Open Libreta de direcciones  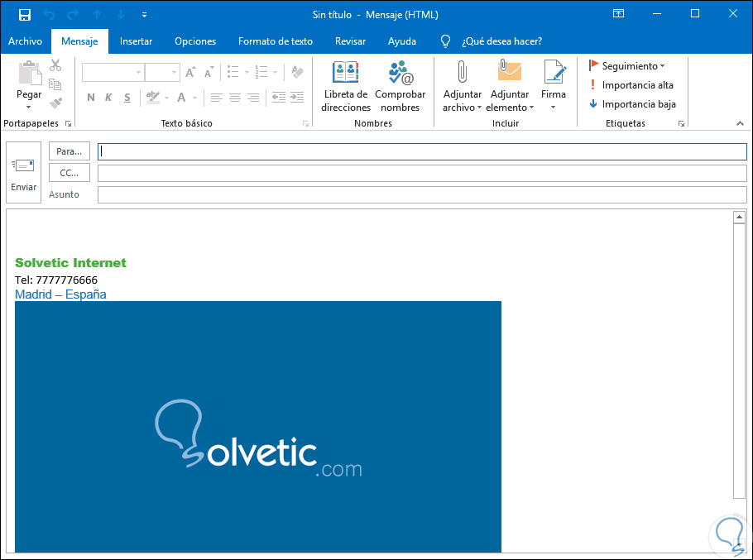click(346, 86)
